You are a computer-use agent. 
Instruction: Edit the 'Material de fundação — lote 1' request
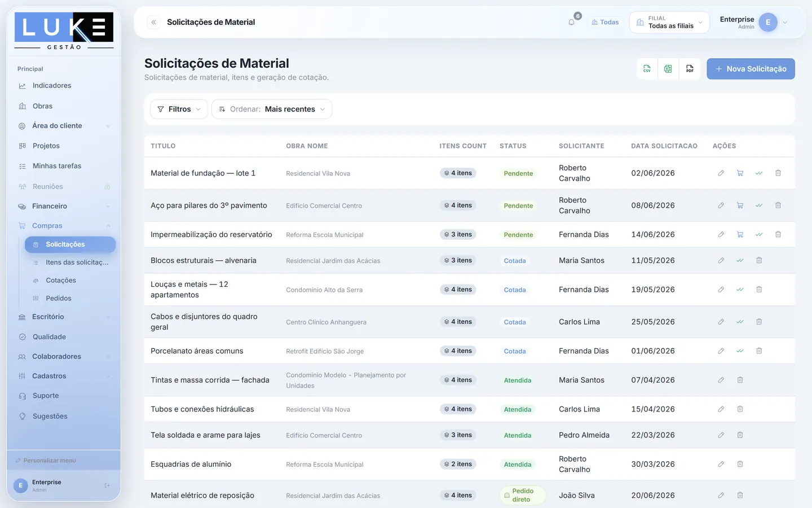[x=721, y=173]
